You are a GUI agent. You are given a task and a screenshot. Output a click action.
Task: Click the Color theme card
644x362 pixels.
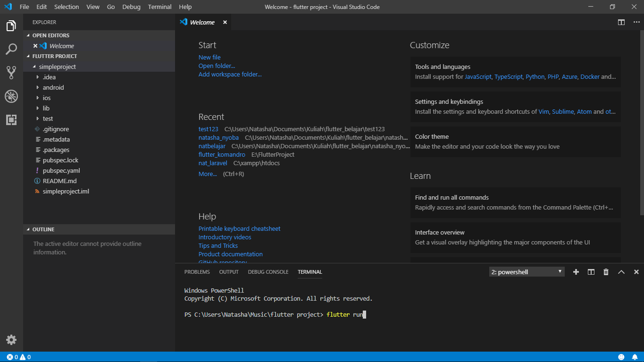(515, 142)
